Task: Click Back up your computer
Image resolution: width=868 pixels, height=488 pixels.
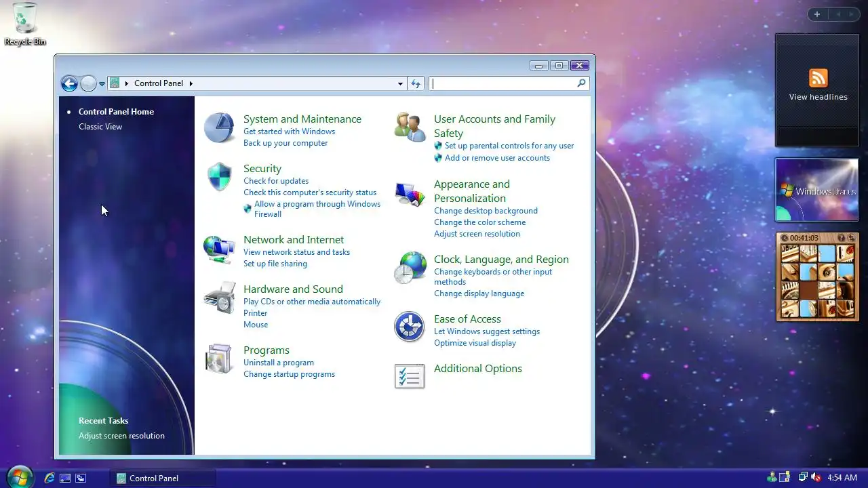Action: [x=285, y=143]
